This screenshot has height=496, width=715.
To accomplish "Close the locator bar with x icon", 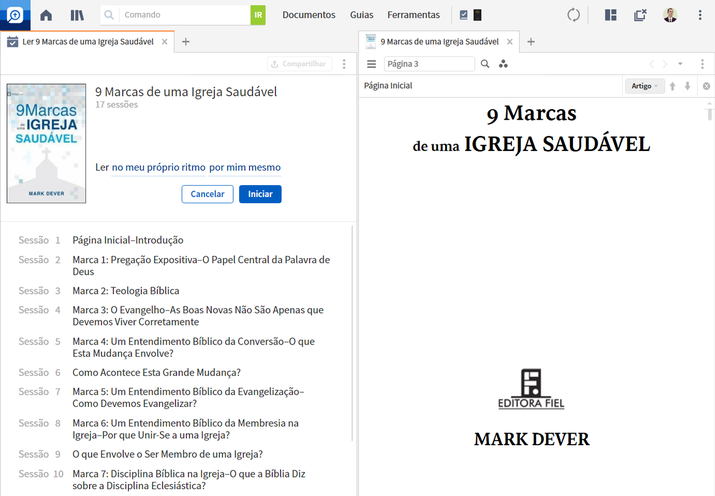I will [x=706, y=86].
